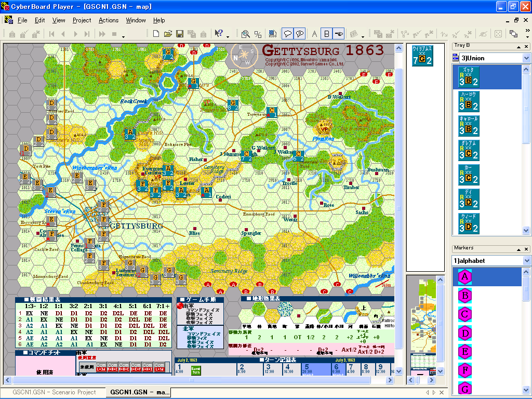The image size is (532, 399).
Task: Click the 7 G 2 piece in middle panel
Action: click(422, 56)
